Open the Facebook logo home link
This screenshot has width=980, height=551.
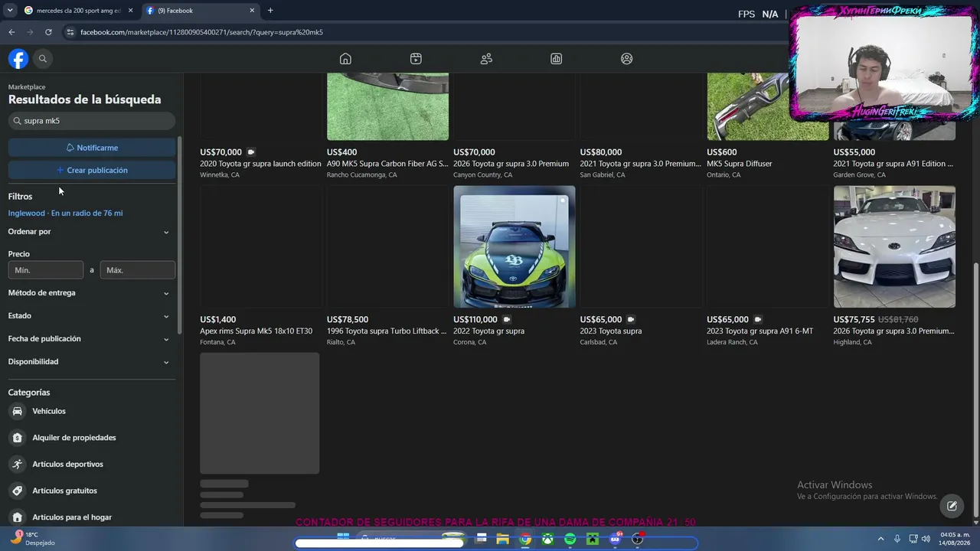[x=18, y=59]
